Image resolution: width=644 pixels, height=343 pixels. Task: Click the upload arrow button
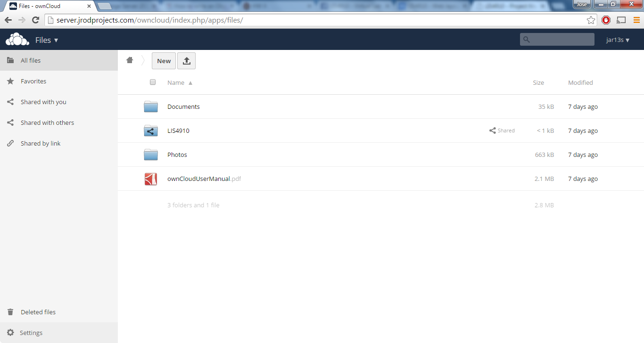pos(186,61)
